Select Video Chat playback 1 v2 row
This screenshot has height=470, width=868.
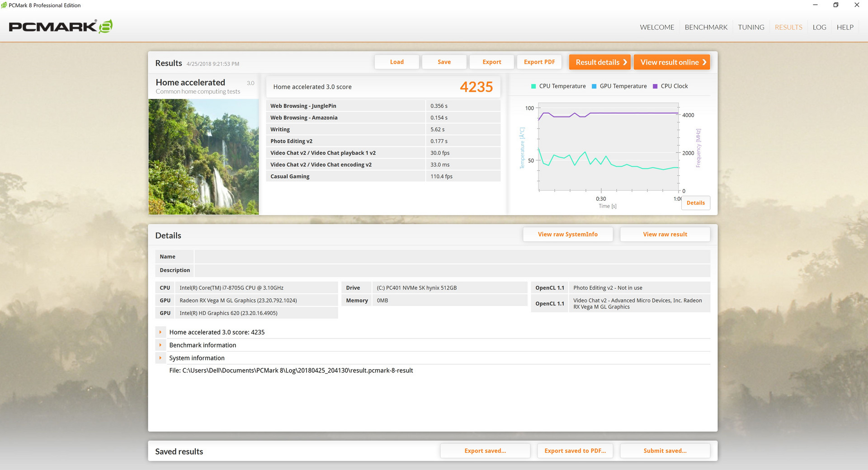pyautogui.click(x=383, y=153)
